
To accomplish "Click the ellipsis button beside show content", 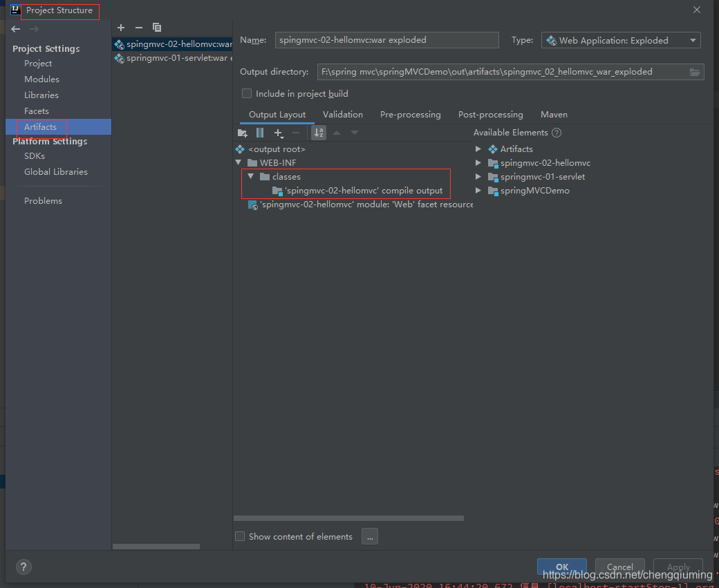I will pyautogui.click(x=370, y=536).
